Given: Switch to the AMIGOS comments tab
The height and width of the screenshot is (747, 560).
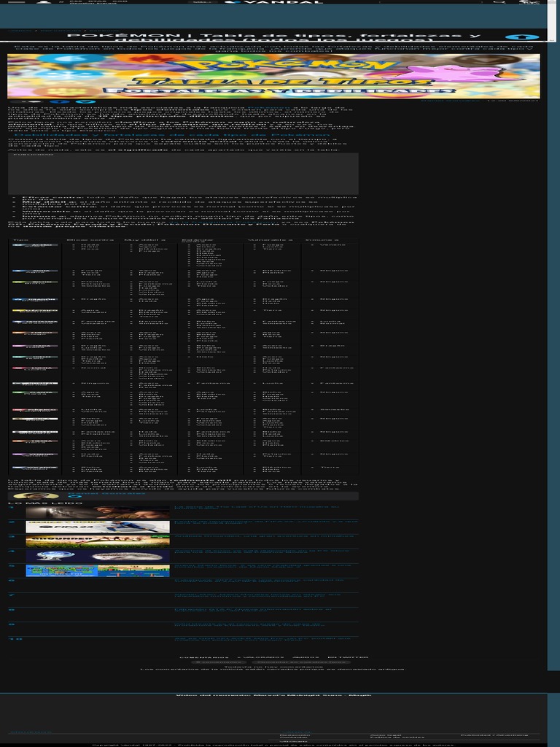Looking at the screenshot, I should click(306, 657).
